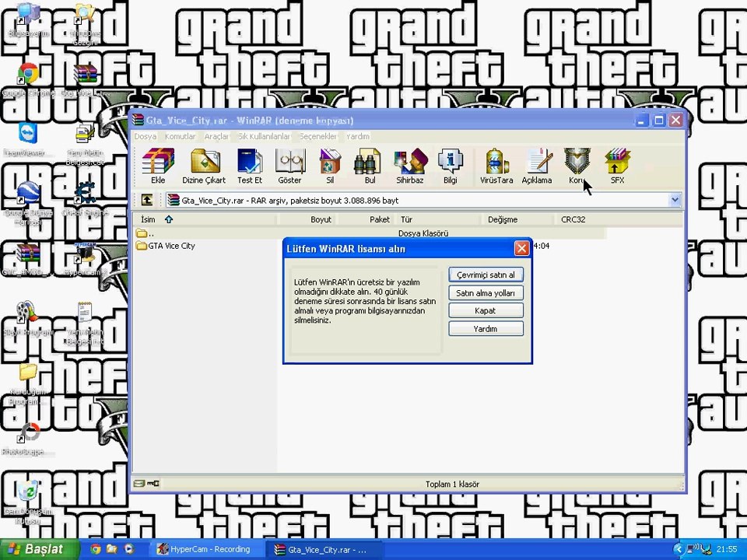Expand hidden system tray icons arrow
The height and width of the screenshot is (560, 747).
tap(678, 550)
